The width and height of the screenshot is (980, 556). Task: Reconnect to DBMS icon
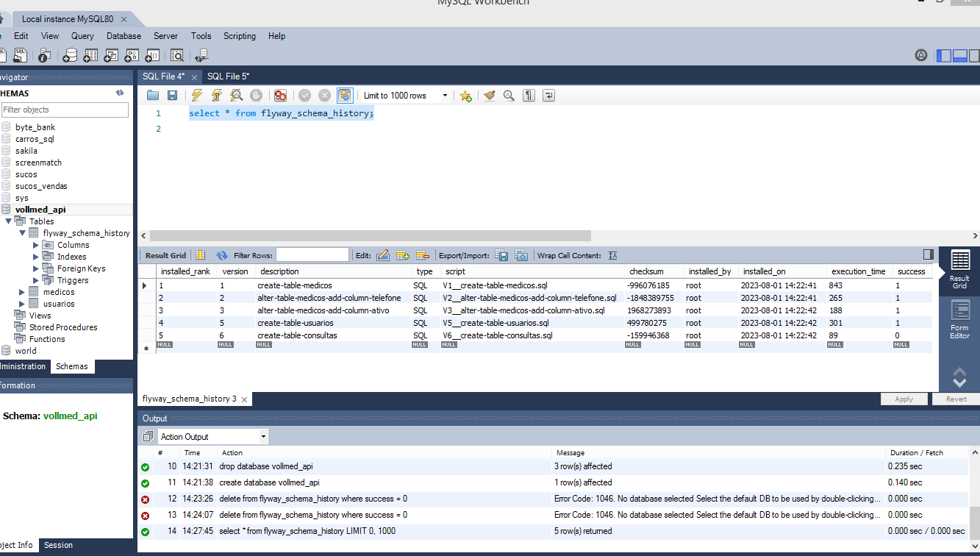201,55
